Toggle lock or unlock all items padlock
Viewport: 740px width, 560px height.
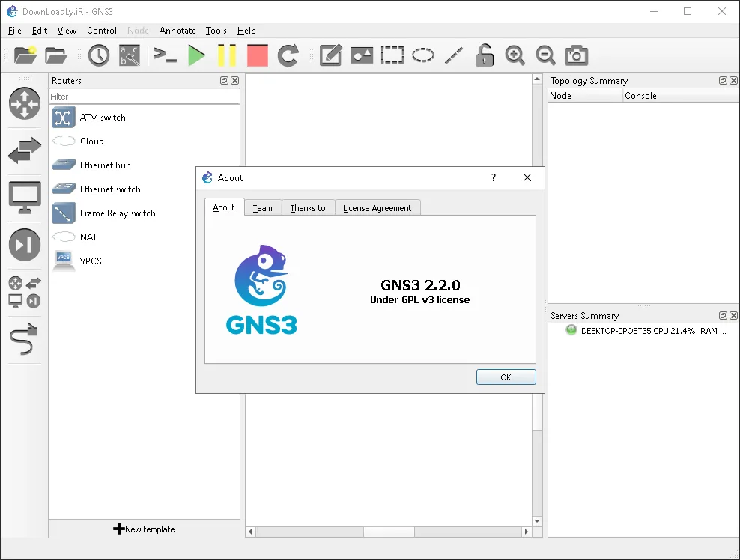click(x=484, y=55)
